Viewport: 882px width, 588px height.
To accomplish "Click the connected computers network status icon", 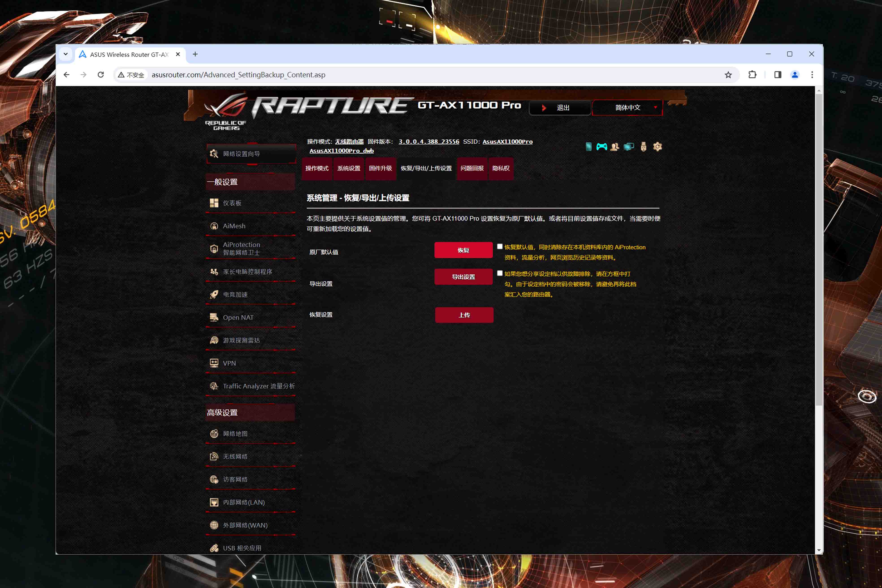I will tap(629, 147).
